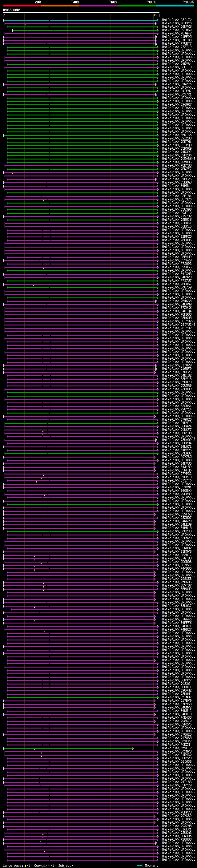This screenshot has height=868, width=197.
Task: Open hit UniRef100_C1FF95
Action: pos(177,37)
